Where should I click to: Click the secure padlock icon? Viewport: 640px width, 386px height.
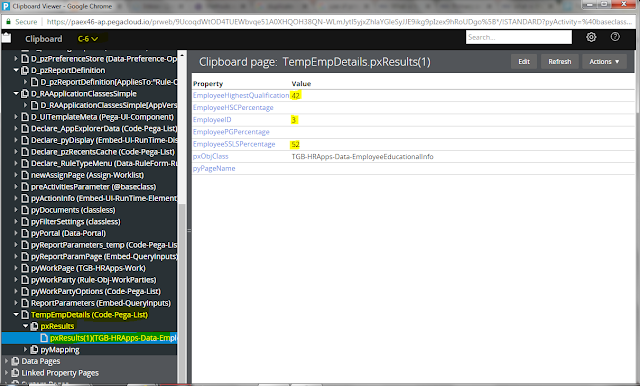coord(8,22)
